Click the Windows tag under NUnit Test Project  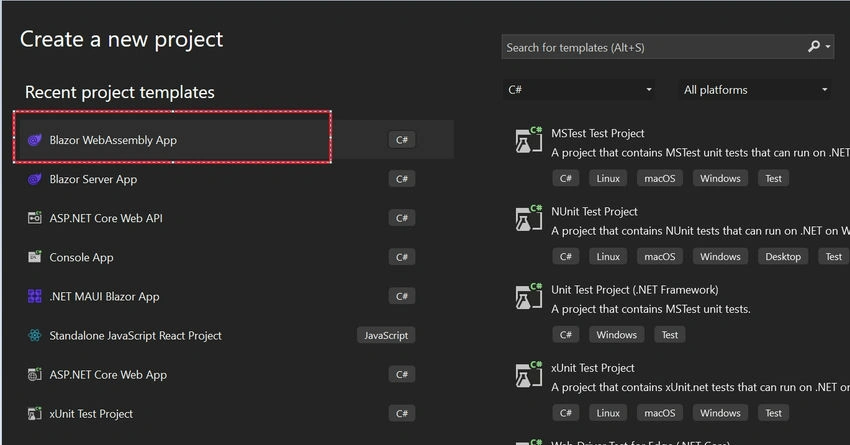[x=720, y=256]
